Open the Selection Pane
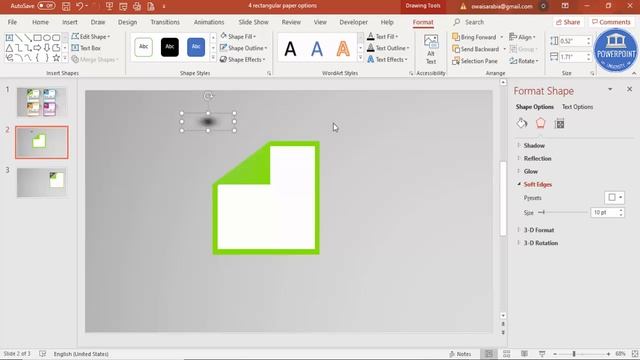Screen dimensions: 640x360 pos(475,61)
